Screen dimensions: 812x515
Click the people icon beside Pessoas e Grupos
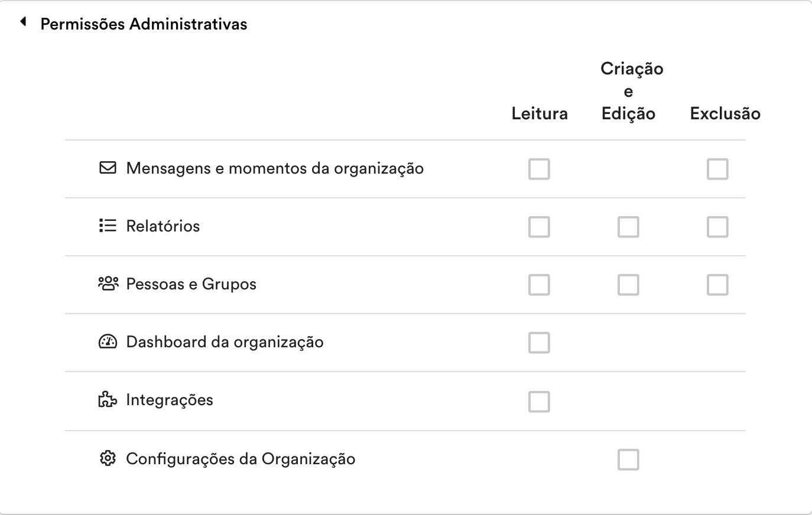pyautogui.click(x=108, y=283)
